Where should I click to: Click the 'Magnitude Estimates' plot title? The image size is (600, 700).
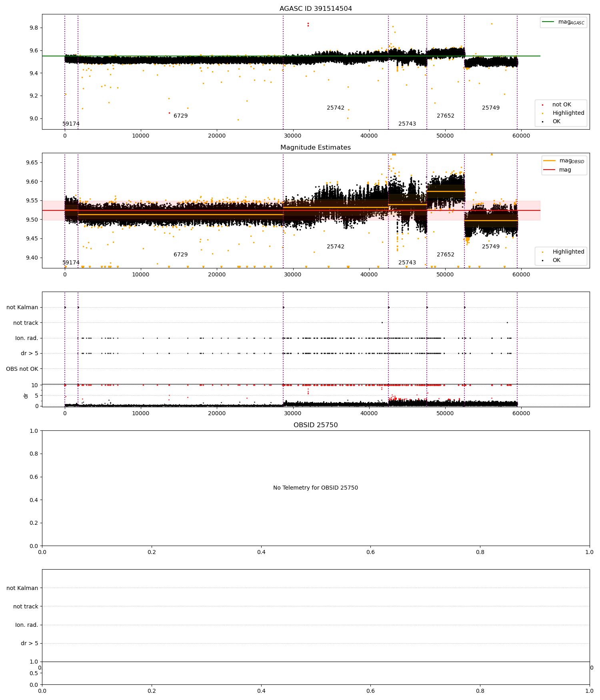(x=316, y=148)
